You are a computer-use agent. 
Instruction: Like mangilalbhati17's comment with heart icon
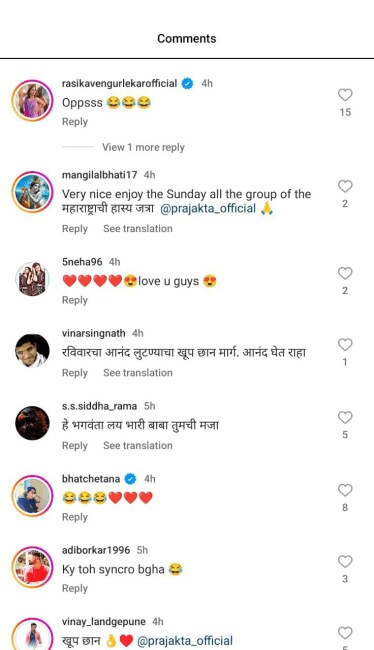(x=345, y=186)
